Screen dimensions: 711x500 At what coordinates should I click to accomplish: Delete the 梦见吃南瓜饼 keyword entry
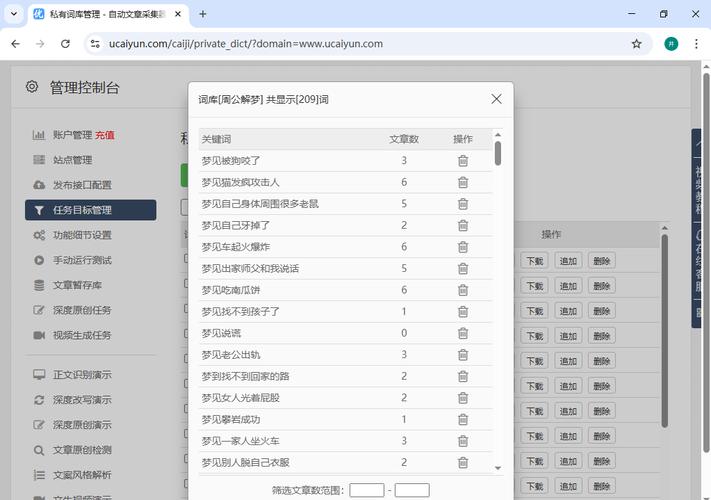click(x=462, y=290)
